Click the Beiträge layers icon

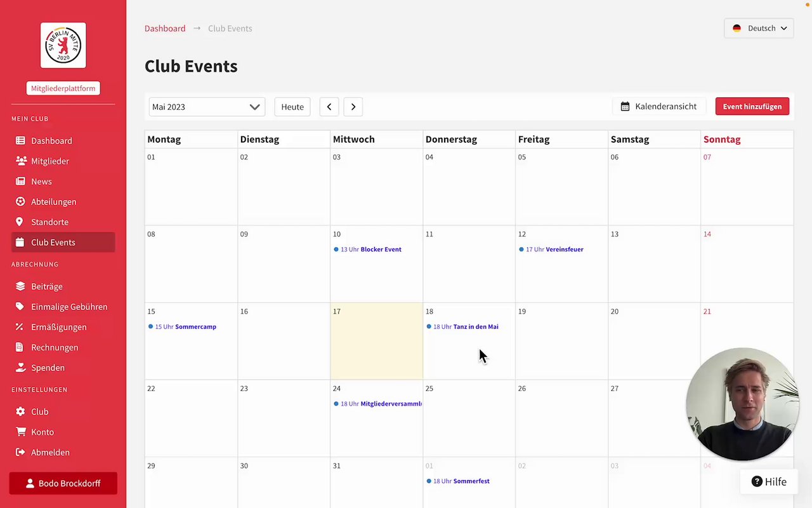(20, 286)
